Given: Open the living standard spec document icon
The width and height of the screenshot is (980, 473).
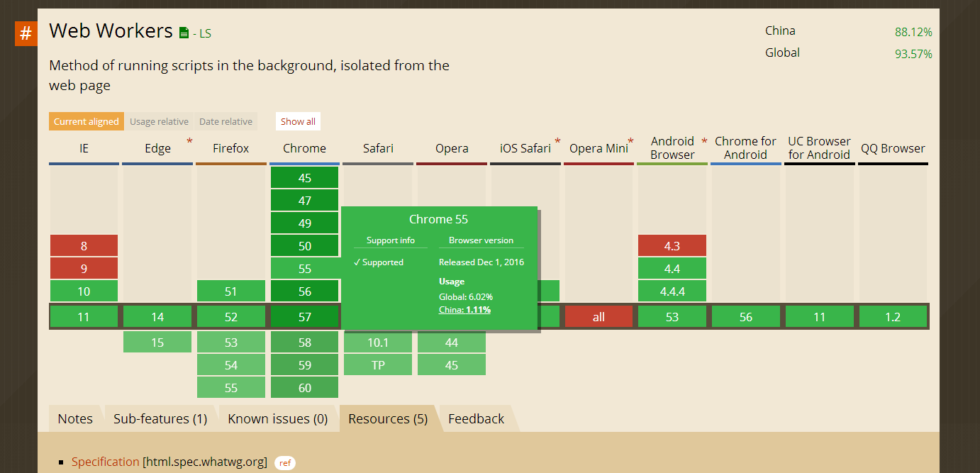Looking at the screenshot, I should pyautogui.click(x=184, y=33).
